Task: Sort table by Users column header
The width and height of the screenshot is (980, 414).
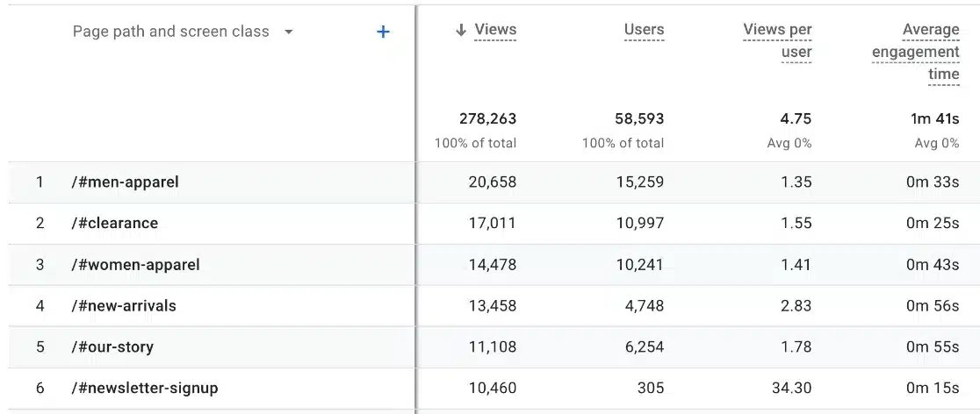Action: [x=644, y=31]
